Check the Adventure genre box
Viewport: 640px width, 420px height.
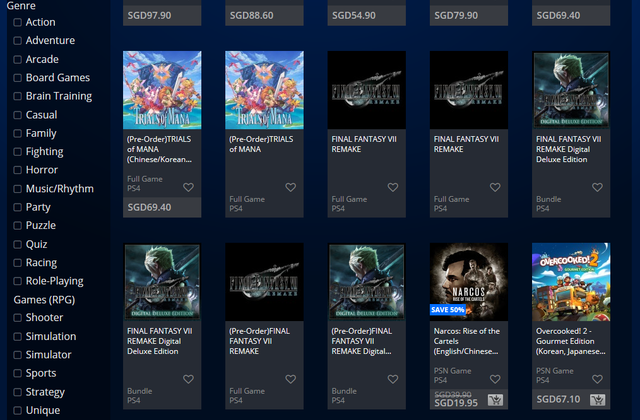point(18,40)
